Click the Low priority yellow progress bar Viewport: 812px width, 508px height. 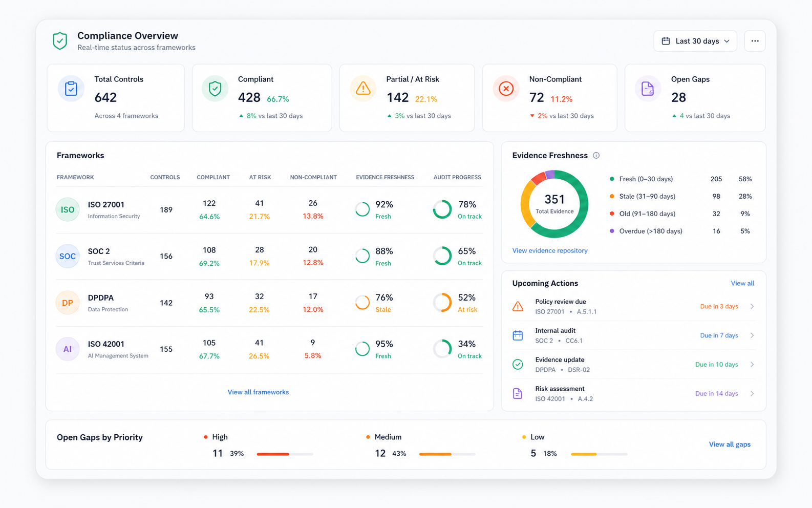point(599,454)
